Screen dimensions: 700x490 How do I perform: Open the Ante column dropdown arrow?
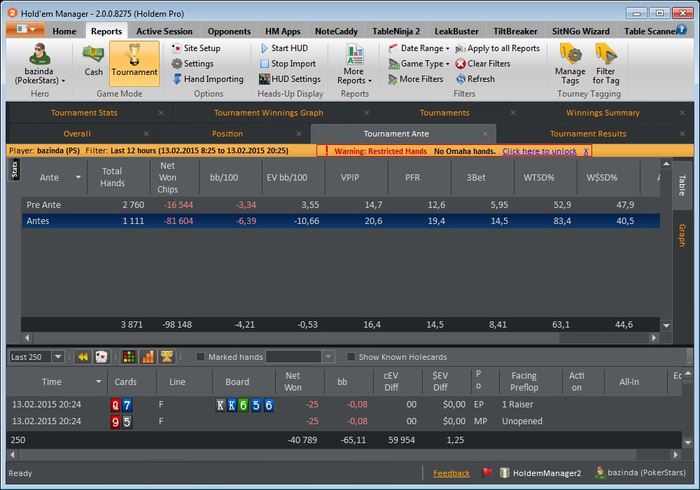coord(78,177)
